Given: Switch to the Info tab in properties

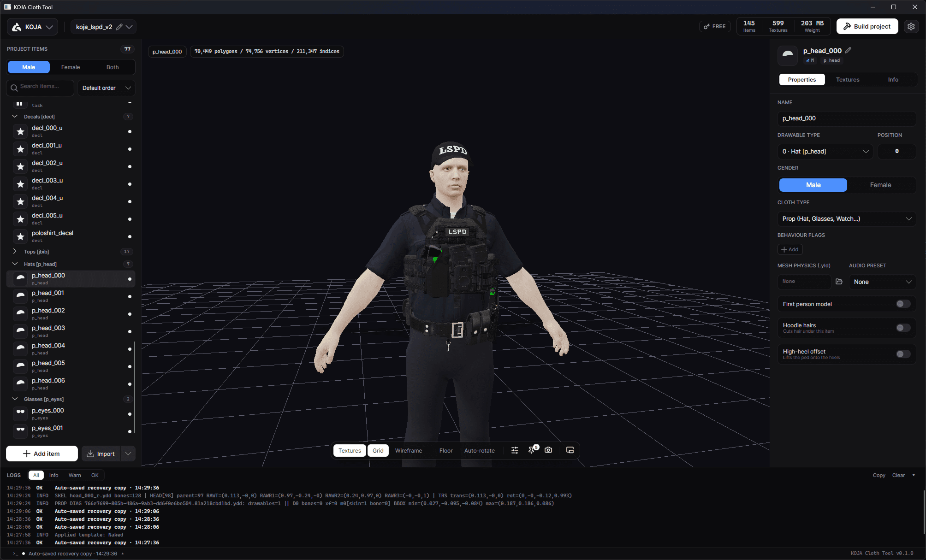Looking at the screenshot, I should point(893,80).
